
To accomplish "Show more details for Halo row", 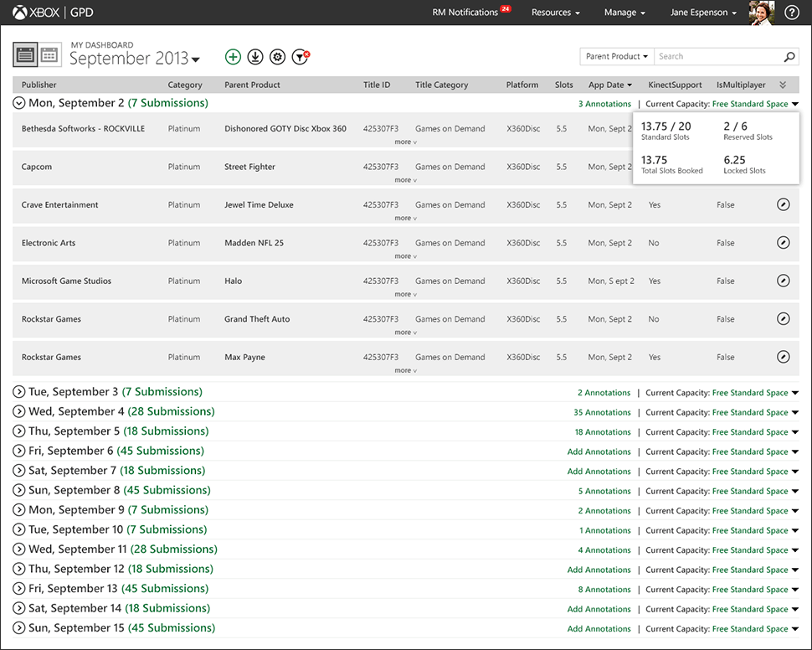I will tap(405, 294).
